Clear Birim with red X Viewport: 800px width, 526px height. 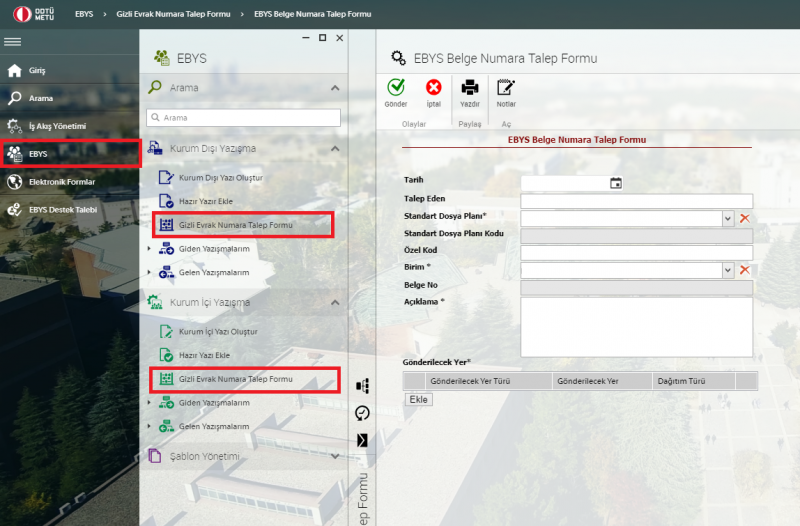[745, 270]
